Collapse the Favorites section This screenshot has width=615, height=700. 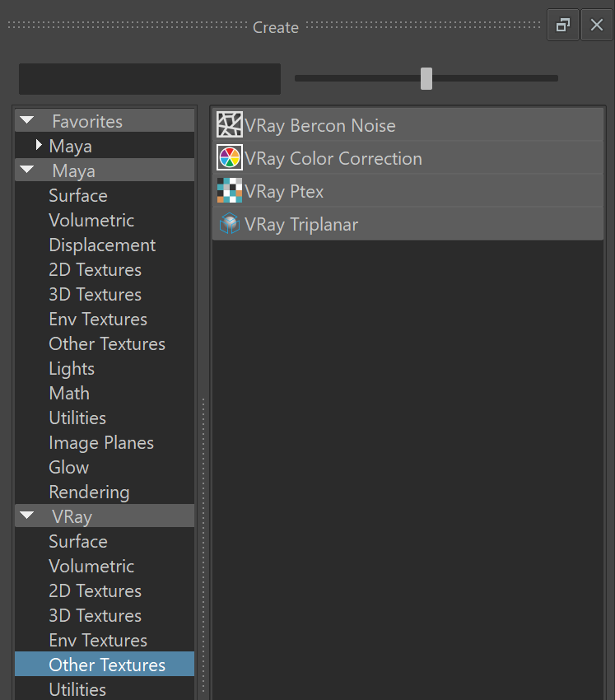click(x=27, y=120)
